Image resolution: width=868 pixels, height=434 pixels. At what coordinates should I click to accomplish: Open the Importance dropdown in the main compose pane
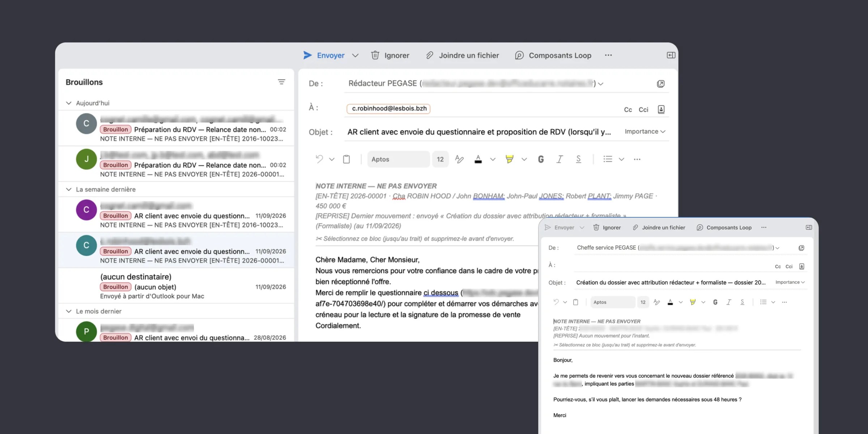pos(645,132)
